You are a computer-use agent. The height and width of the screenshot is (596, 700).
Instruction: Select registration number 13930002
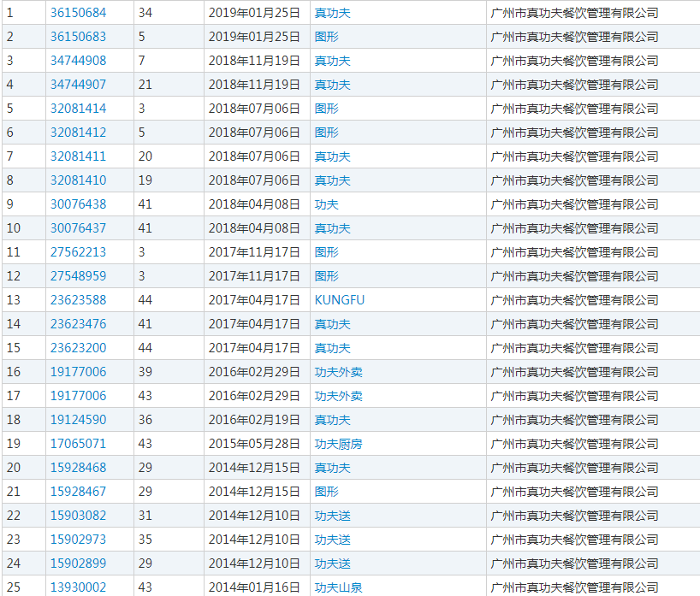78,587
